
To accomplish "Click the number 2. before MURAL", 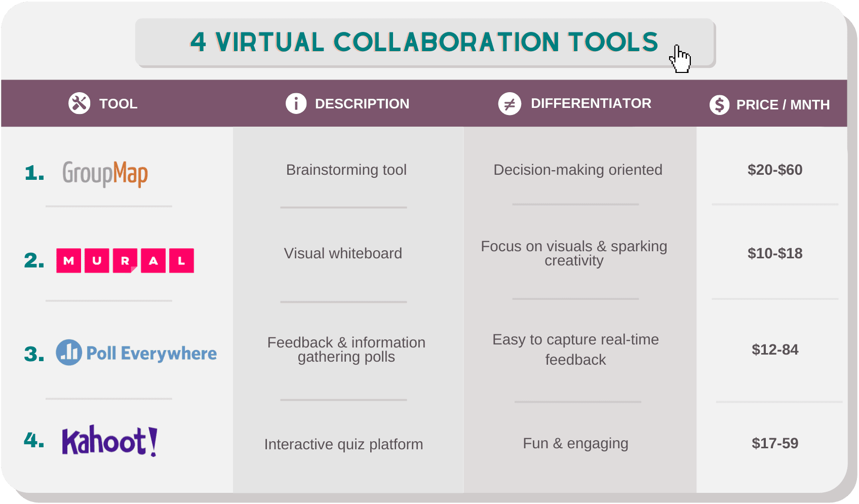I will [34, 260].
